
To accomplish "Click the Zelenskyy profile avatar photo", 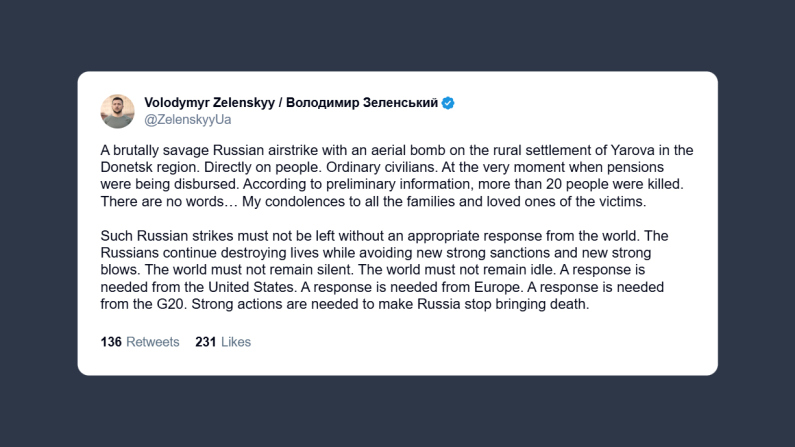I will (x=118, y=111).
